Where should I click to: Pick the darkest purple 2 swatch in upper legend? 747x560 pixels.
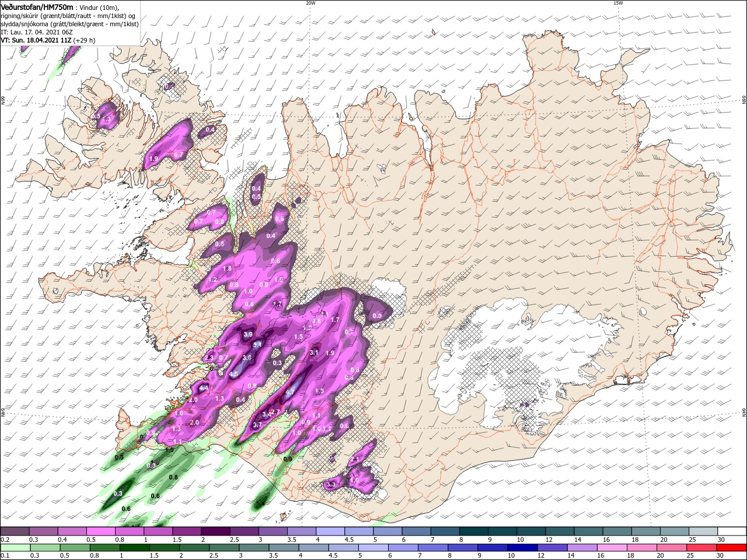click(215, 531)
